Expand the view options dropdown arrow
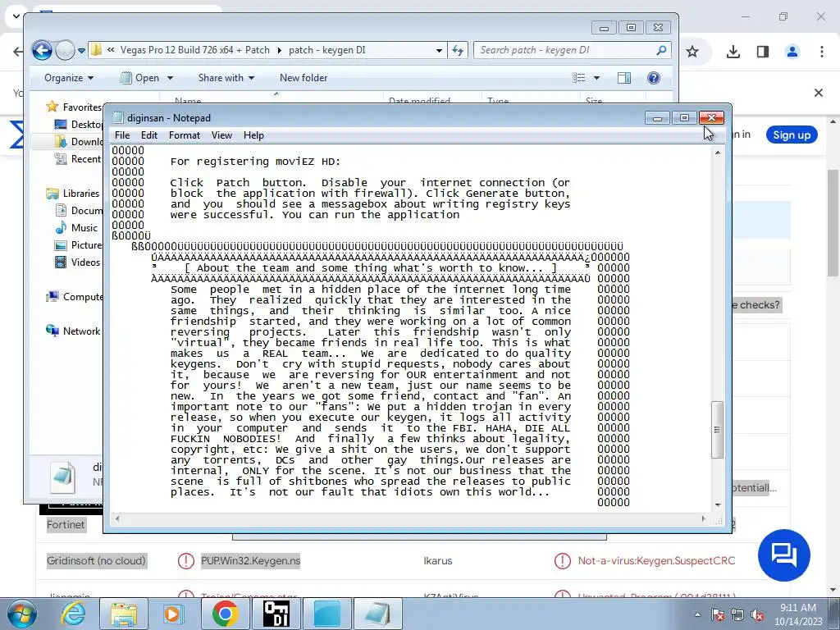Image resolution: width=840 pixels, height=630 pixels. [596, 78]
